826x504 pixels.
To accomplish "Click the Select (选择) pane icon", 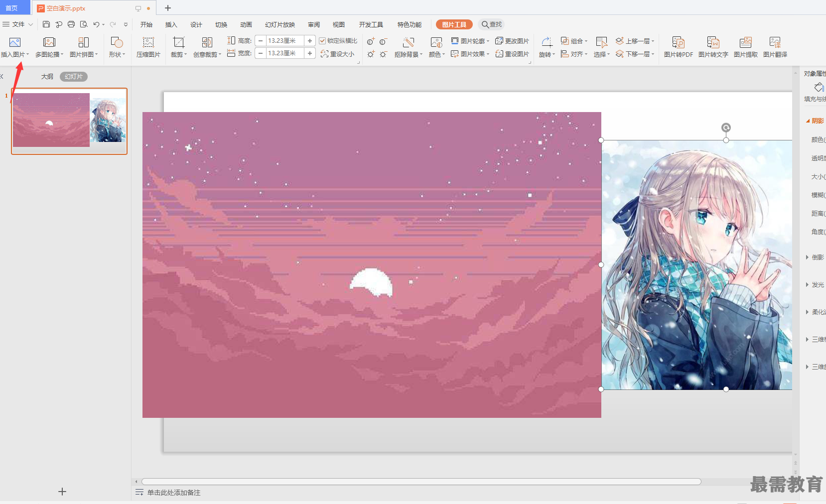I will pos(602,42).
